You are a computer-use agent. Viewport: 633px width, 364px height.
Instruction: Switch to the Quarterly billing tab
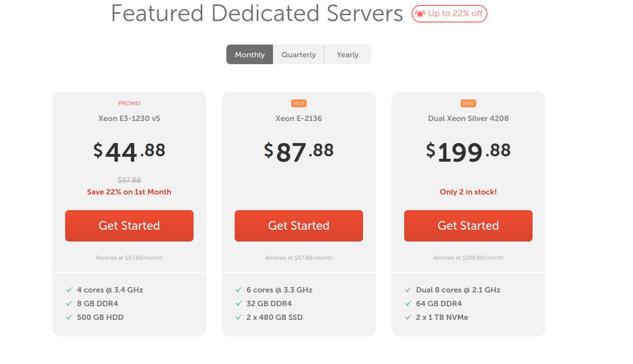click(x=298, y=54)
